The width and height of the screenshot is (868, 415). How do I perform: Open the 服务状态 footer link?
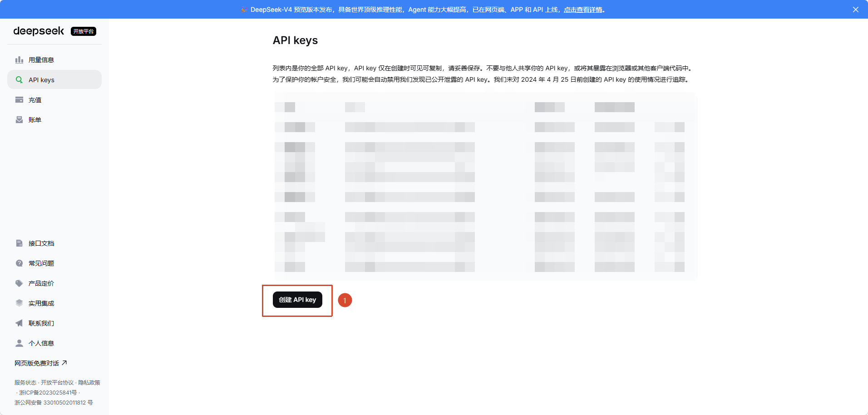tap(25, 383)
